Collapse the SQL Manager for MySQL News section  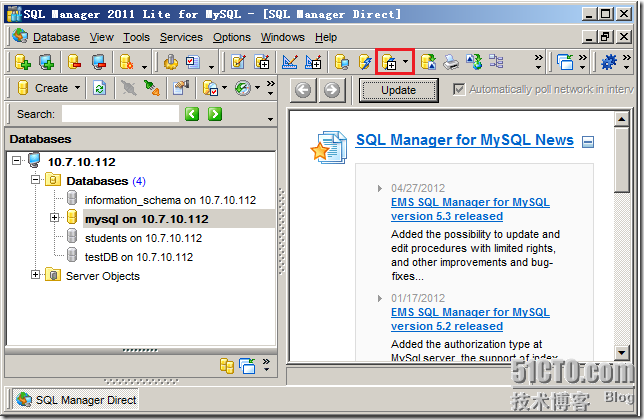(588, 142)
